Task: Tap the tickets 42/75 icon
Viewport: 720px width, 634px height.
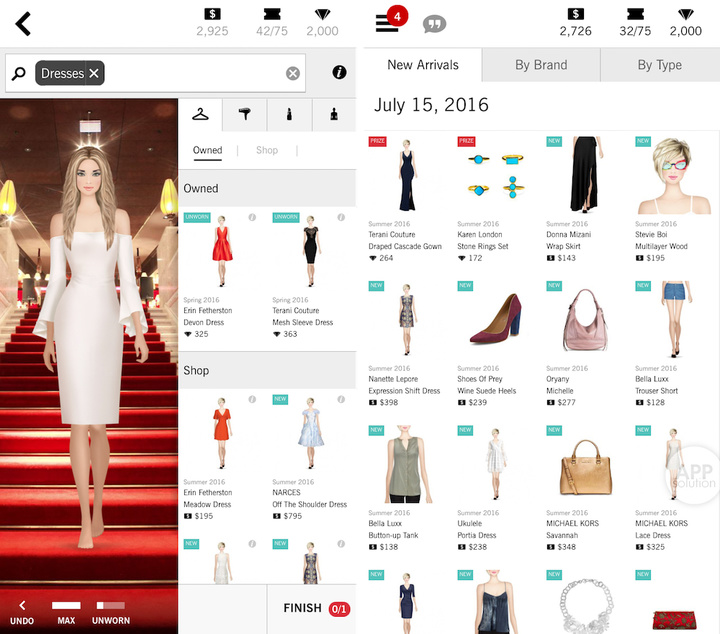Action: (x=272, y=14)
